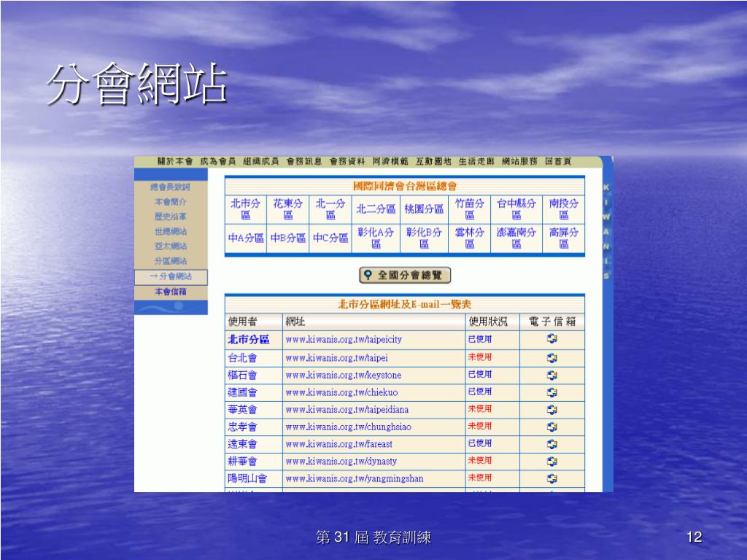Visit www.kiwanis.org.tw/chiekuo link

tap(341, 392)
